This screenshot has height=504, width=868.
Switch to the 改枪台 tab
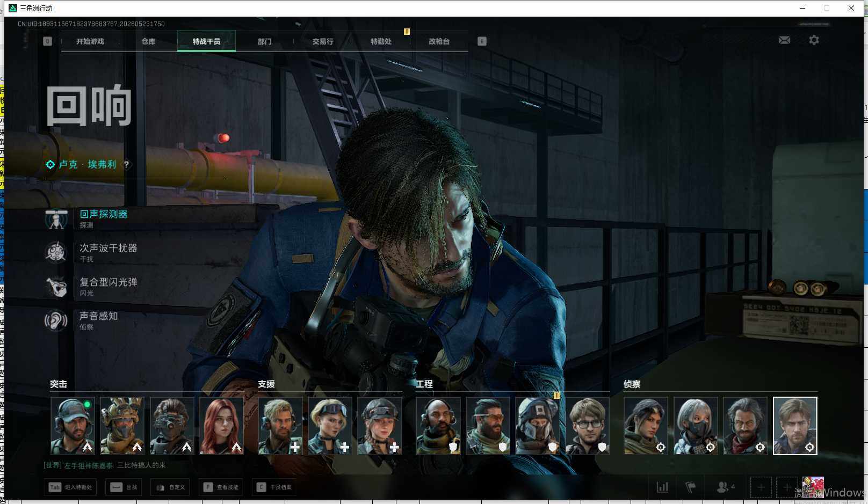(x=439, y=41)
